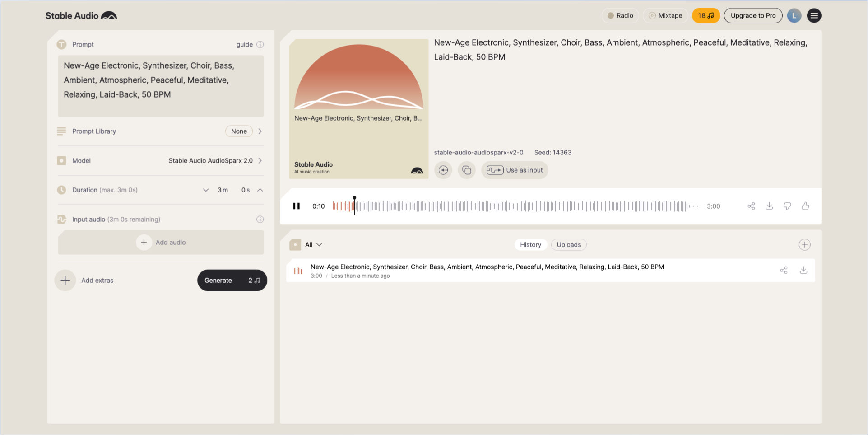Image resolution: width=868 pixels, height=435 pixels.
Task: Click the 3m minutes field
Action: 223,190
